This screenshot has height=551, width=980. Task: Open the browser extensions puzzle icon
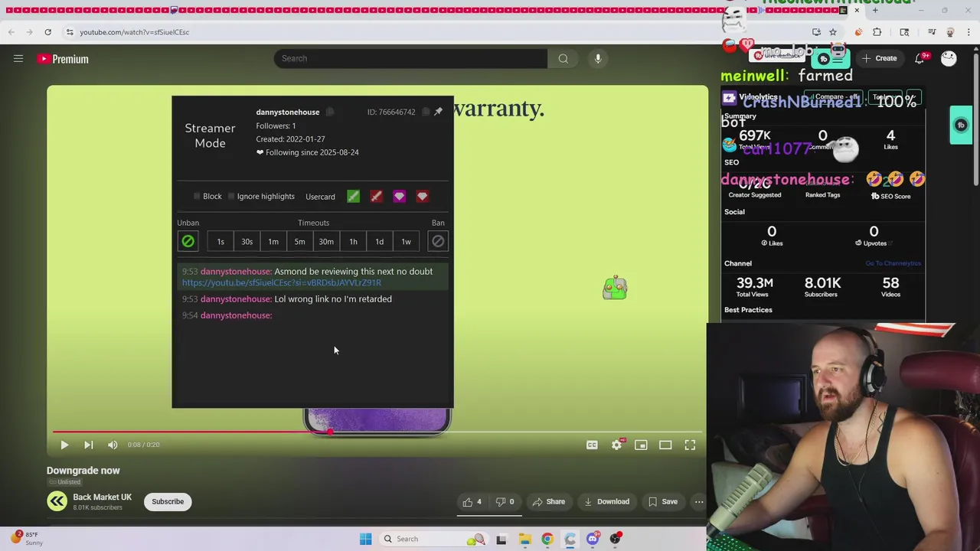click(x=877, y=32)
